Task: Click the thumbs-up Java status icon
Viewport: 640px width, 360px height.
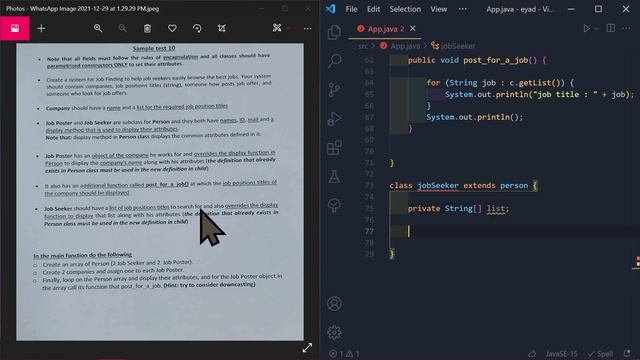Action: point(532,353)
